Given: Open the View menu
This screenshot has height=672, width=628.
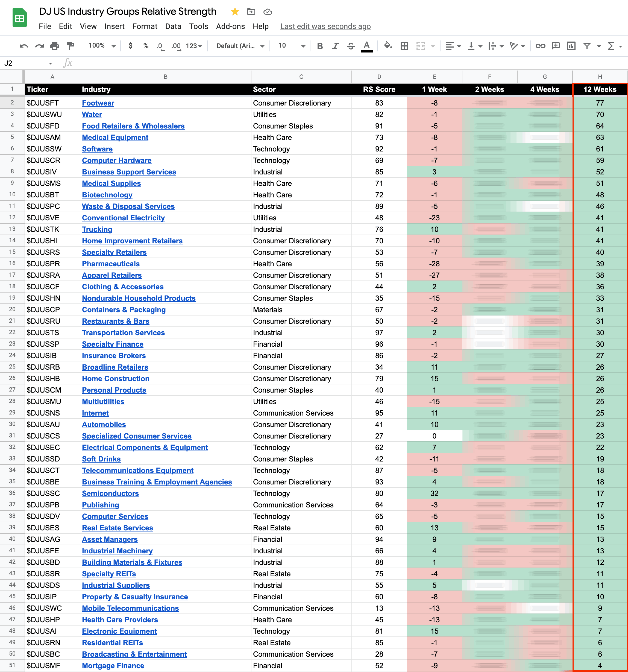Looking at the screenshot, I should 88,26.
